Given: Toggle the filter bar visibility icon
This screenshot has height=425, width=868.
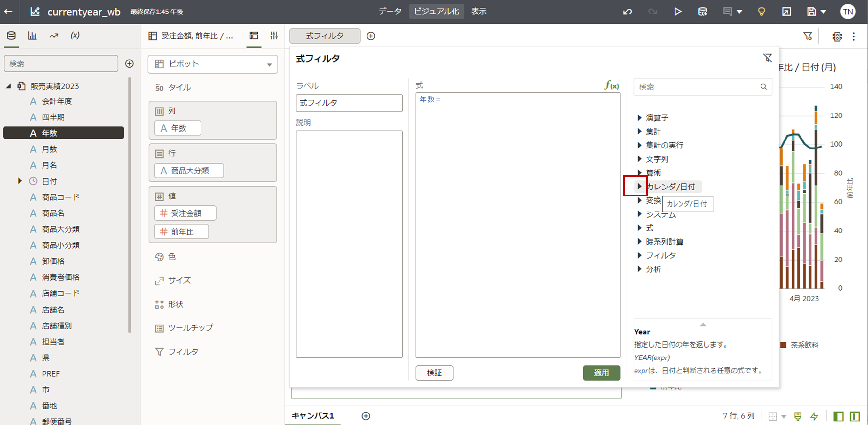Looking at the screenshot, I should pos(808,36).
